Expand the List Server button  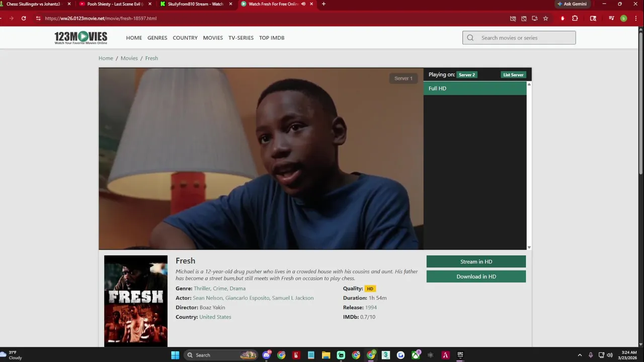[x=513, y=75]
